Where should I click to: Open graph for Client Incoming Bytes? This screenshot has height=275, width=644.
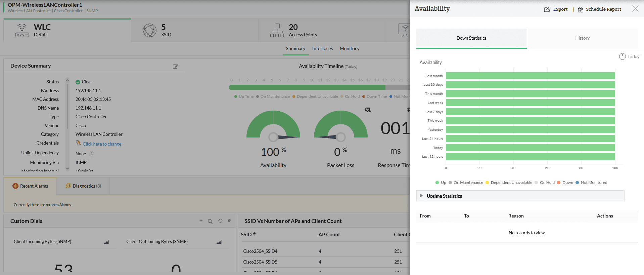[x=106, y=242]
